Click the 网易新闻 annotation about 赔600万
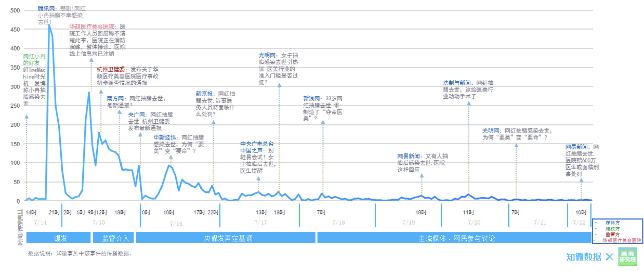Viewport: 644px width, 271px height. click(582, 160)
